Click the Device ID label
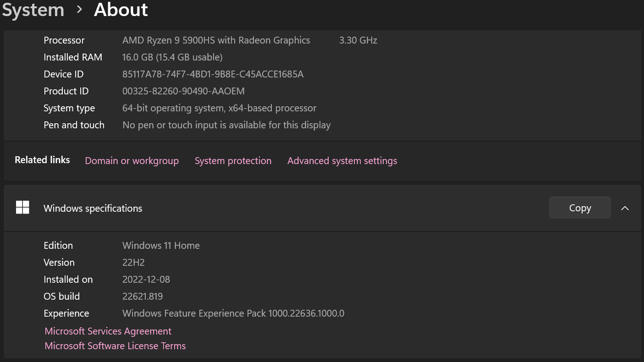This screenshot has height=362, width=644. [x=64, y=74]
